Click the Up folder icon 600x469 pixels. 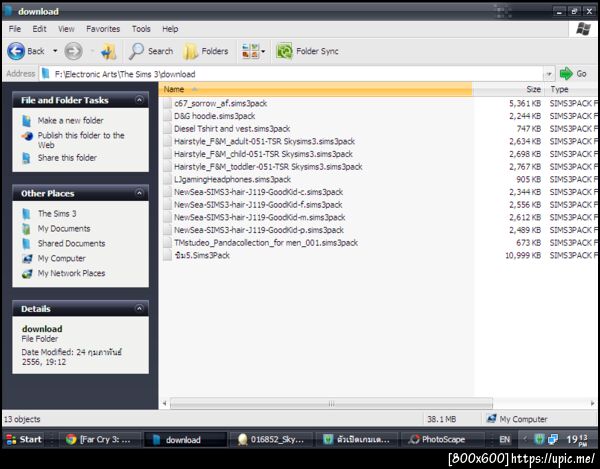(x=109, y=51)
